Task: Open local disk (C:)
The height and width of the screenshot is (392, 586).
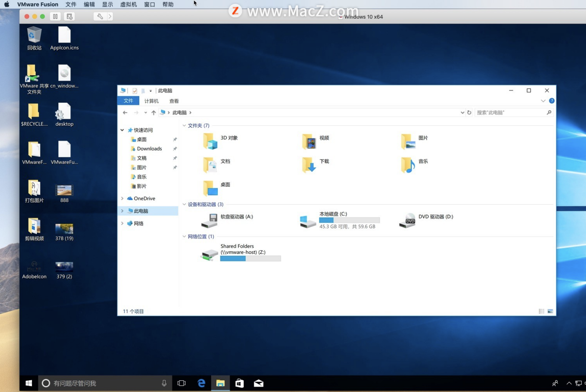Action: point(339,220)
